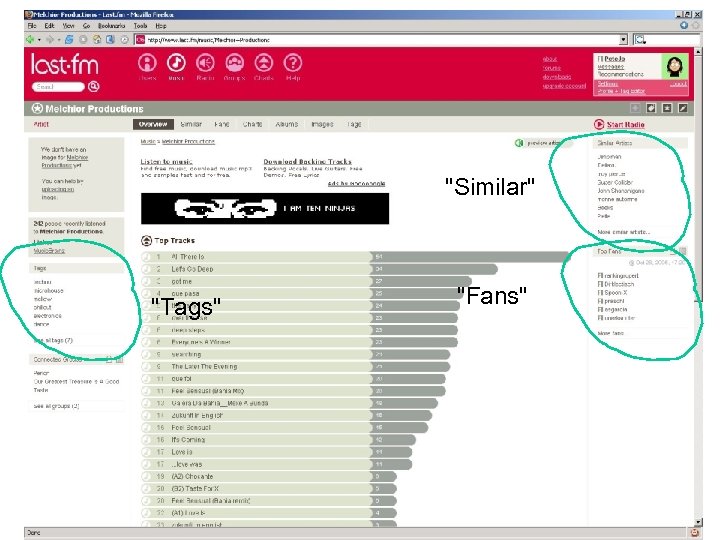This screenshot has height=540, width=720.
Task: Click the search magnifier icon under the logo
Action: tap(94, 86)
